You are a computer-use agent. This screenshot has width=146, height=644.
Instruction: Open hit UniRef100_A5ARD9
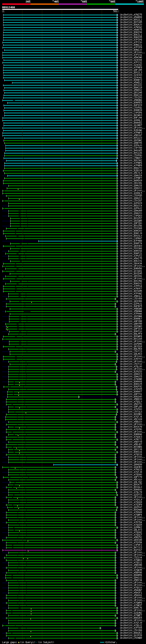[131, 17]
